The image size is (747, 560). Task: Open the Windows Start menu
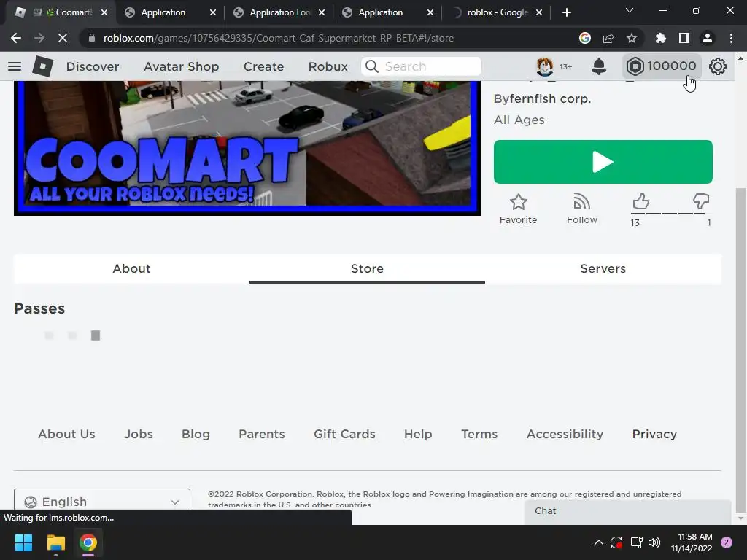[x=23, y=542]
